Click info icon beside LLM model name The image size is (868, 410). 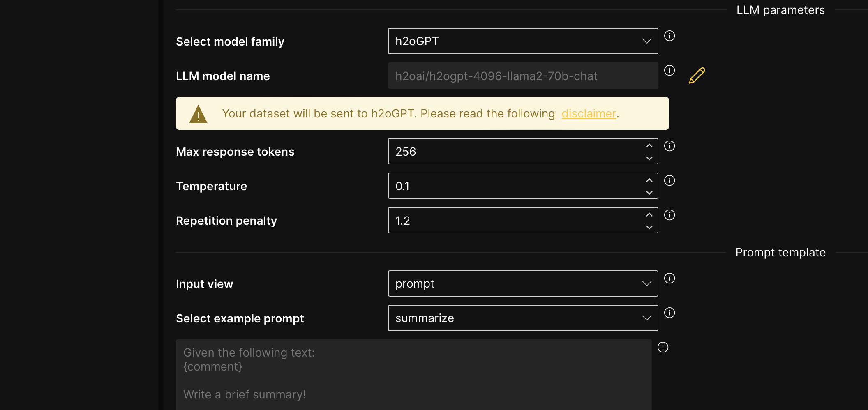[x=669, y=71]
